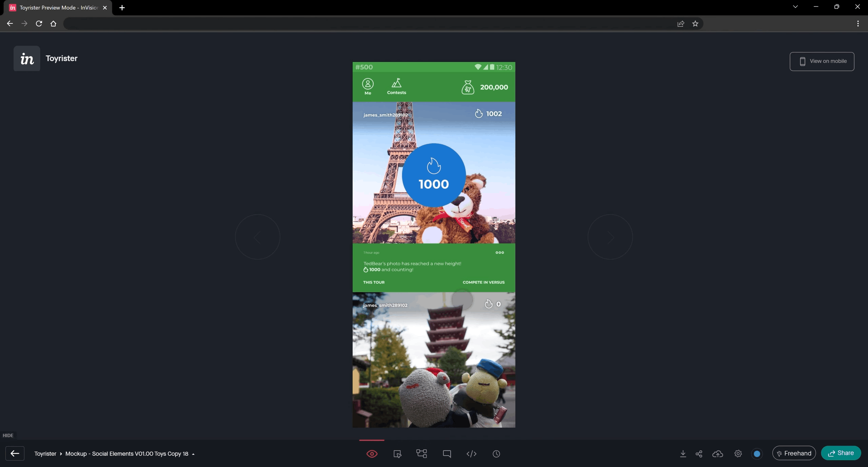Click the green Share button
Viewport: 868px width, 467px height.
pyautogui.click(x=841, y=453)
